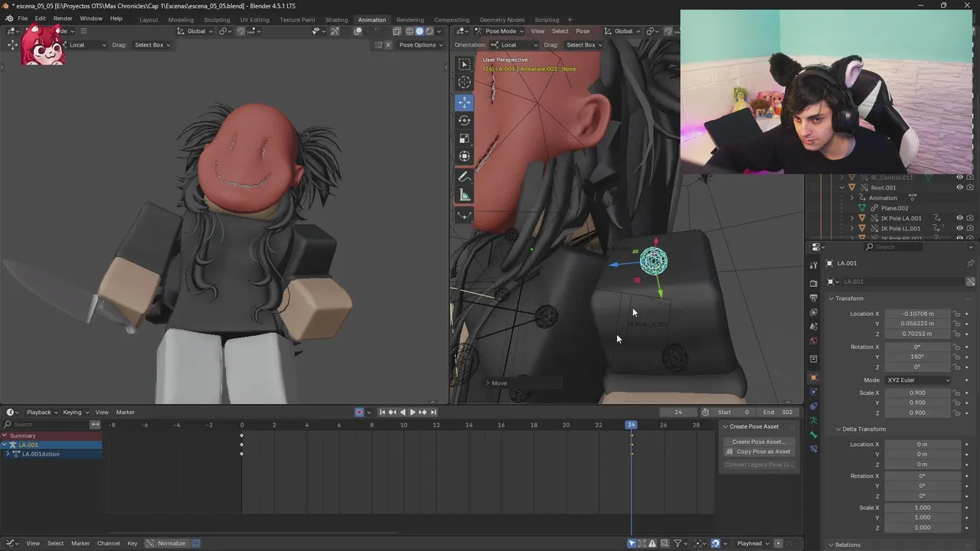The height and width of the screenshot is (551, 980).
Task: Open the File menu
Action: (22, 18)
